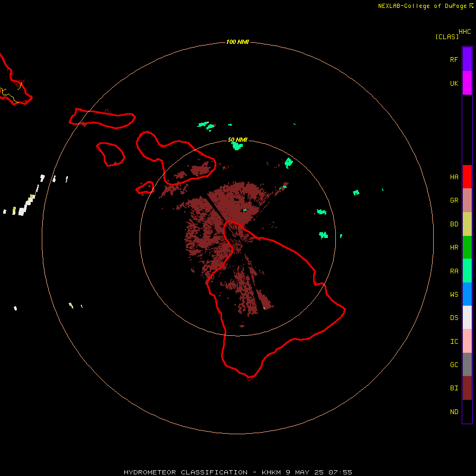476x476 pixels.
Task: Click the ND legend label
Action: pyautogui.click(x=454, y=412)
